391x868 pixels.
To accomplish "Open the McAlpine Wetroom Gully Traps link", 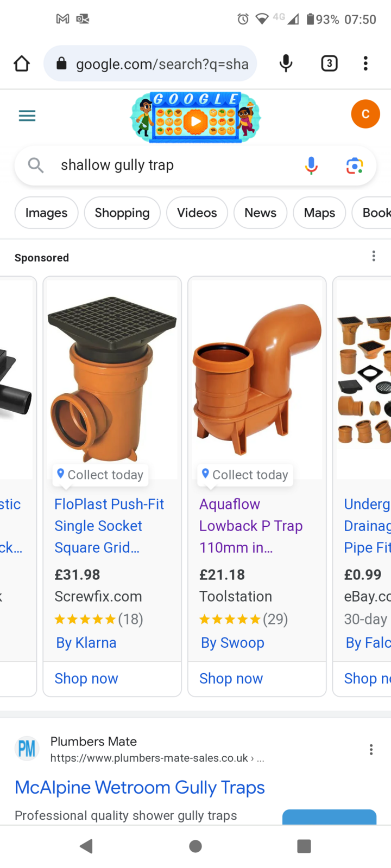I will click(x=140, y=787).
